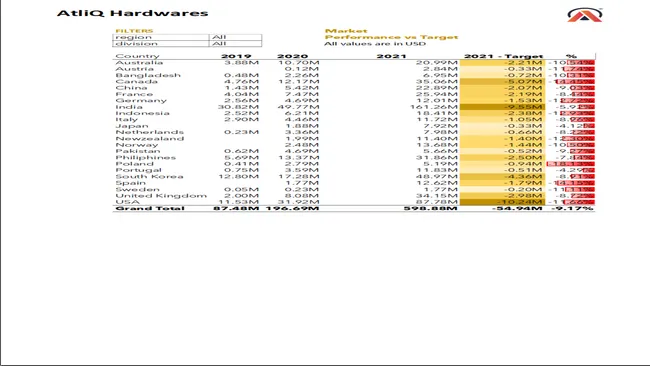This screenshot has width=650, height=366.
Task: Select the 2019 column header
Action: click(x=236, y=56)
